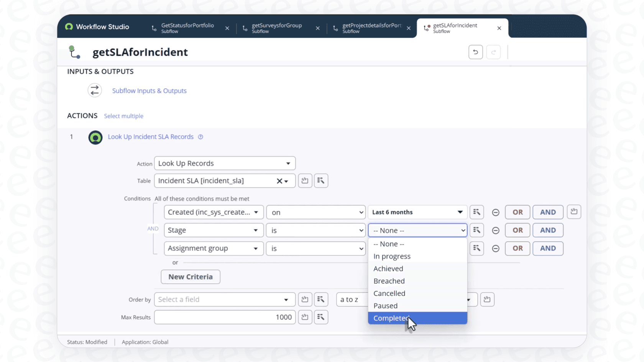Toggle AND on the Created condition row
Screen dimensions: 644x362
point(547,212)
